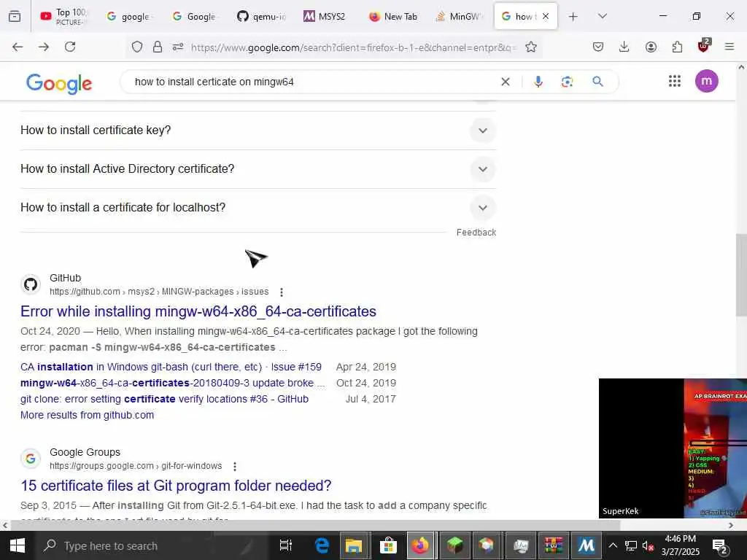
Task: Show hidden system tray icons
Action: click(x=613, y=545)
